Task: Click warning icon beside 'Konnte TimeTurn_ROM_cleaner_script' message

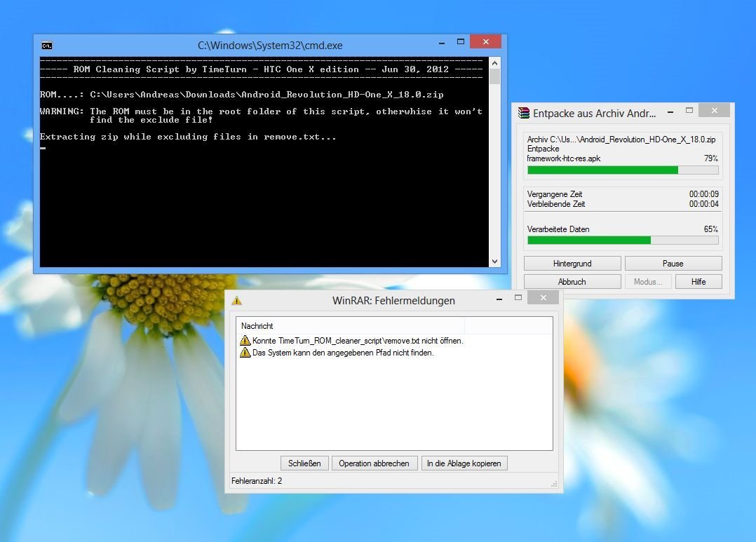Action: [x=245, y=341]
